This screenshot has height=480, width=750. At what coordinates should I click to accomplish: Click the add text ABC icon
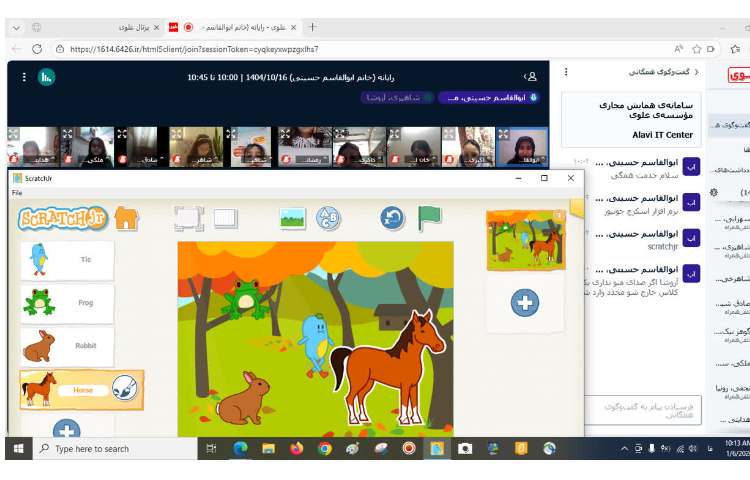pyautogui.click(x=328, y=217)
